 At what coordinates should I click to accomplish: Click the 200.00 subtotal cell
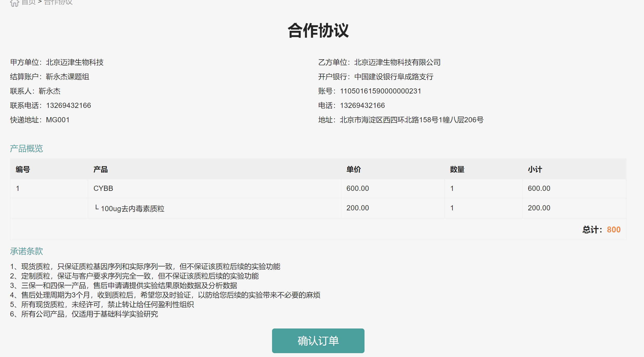pos(539,208)
